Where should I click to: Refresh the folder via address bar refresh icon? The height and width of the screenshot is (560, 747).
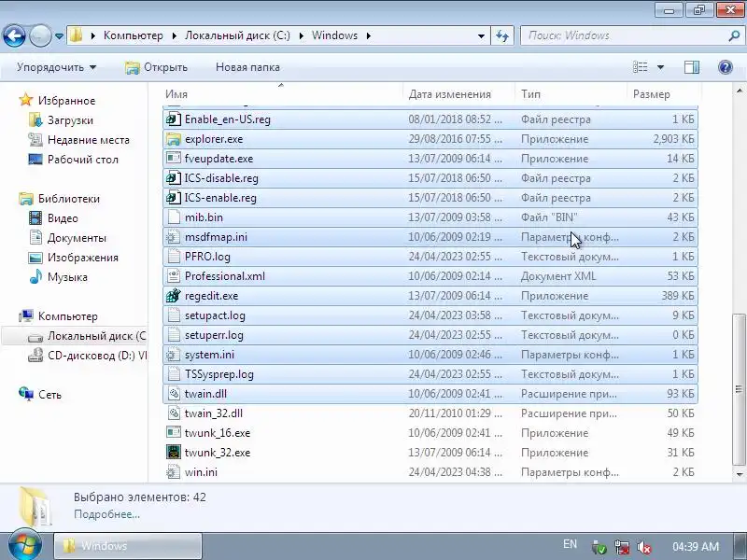(x=502, y=35)
